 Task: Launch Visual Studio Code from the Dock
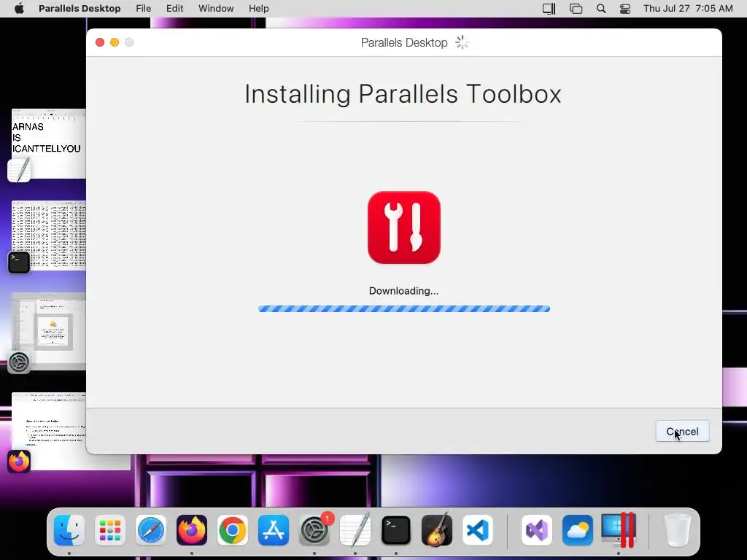click(x=477, y=530)
